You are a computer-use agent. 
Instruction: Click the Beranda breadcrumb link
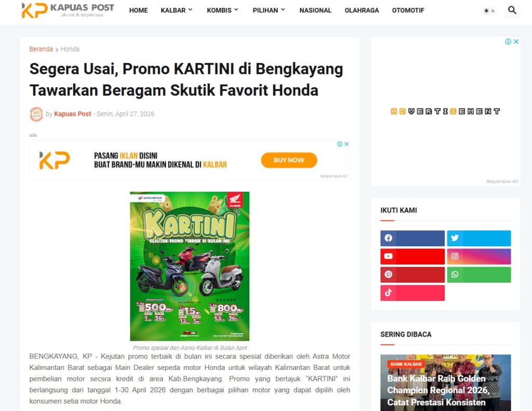click(x=41, y=49)
